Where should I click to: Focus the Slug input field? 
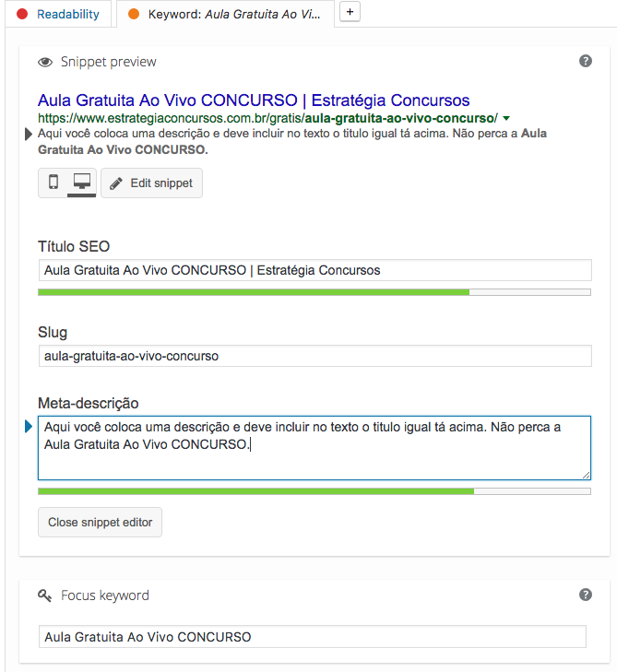coord(315,356)
